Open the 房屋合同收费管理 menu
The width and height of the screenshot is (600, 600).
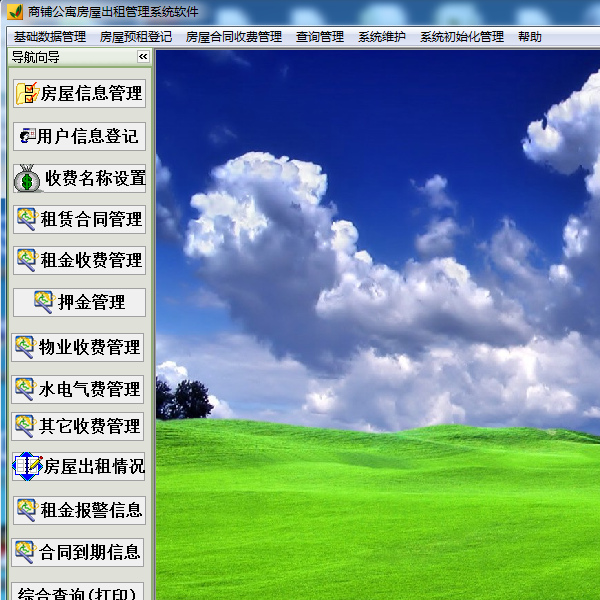tap(234, 37)
